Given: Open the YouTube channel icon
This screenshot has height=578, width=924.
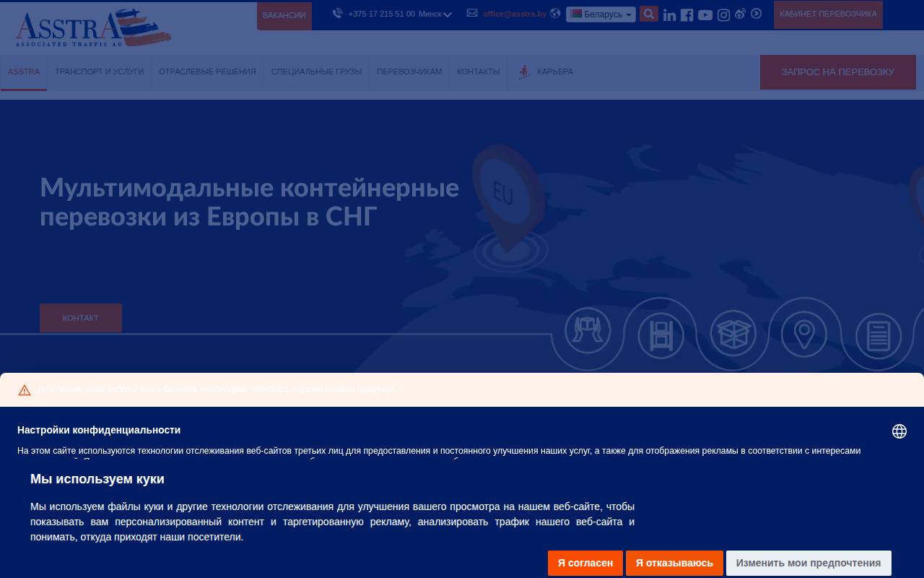Looking at the screenshot, I should (705, 14).
